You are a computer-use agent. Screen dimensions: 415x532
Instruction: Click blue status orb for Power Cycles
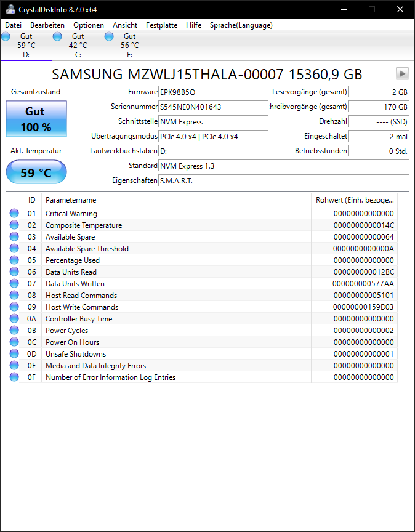click(14, 331)
